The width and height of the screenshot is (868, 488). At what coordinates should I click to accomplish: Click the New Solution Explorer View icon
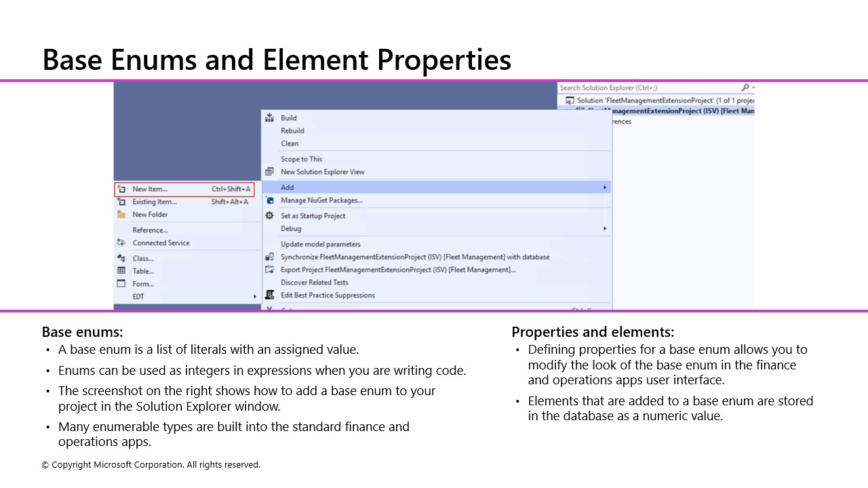click(270, 171)
